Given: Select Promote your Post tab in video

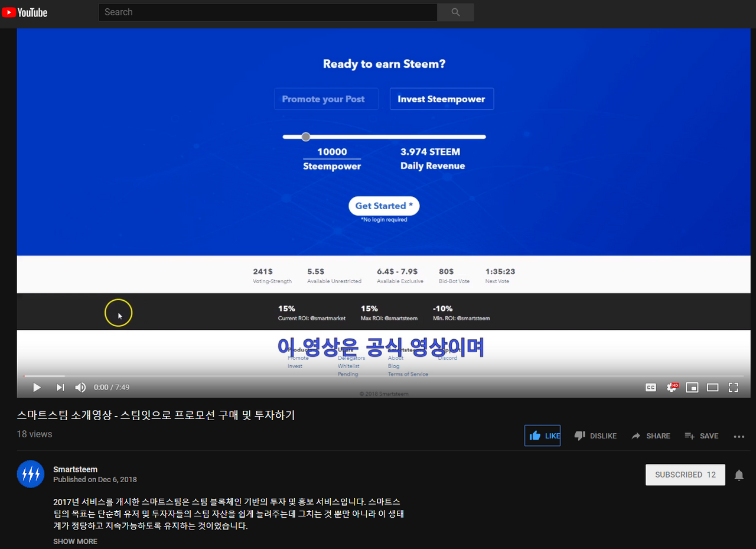Looking at the screenshot, I should click(x=326, y=99).
